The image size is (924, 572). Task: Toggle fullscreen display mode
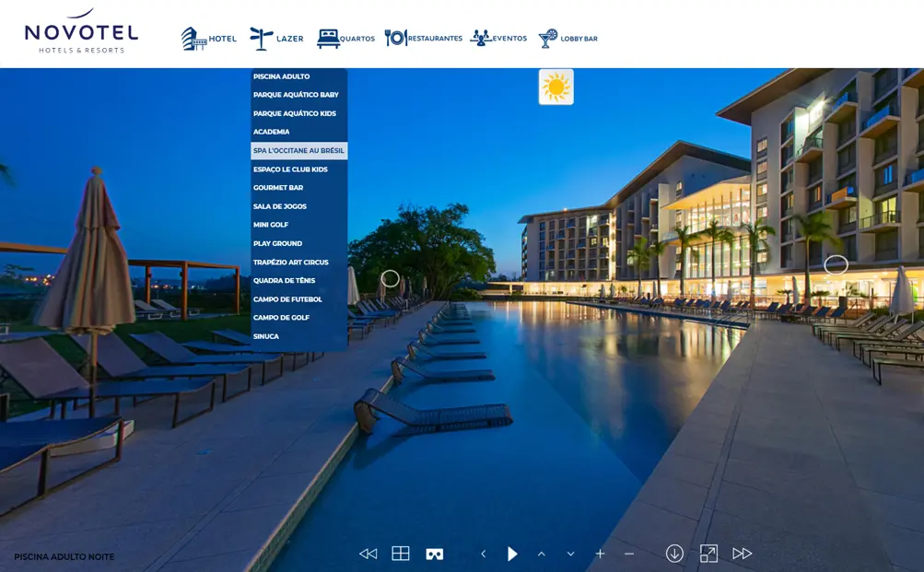(x=708, y=553)
